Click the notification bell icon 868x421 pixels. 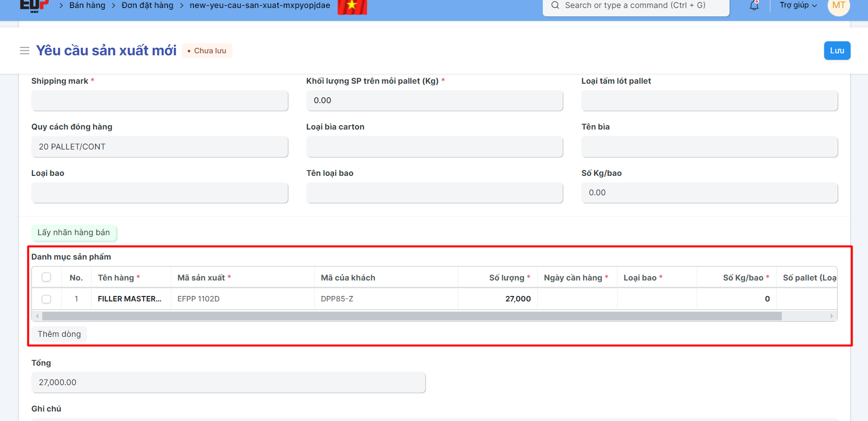pos(754,6)
